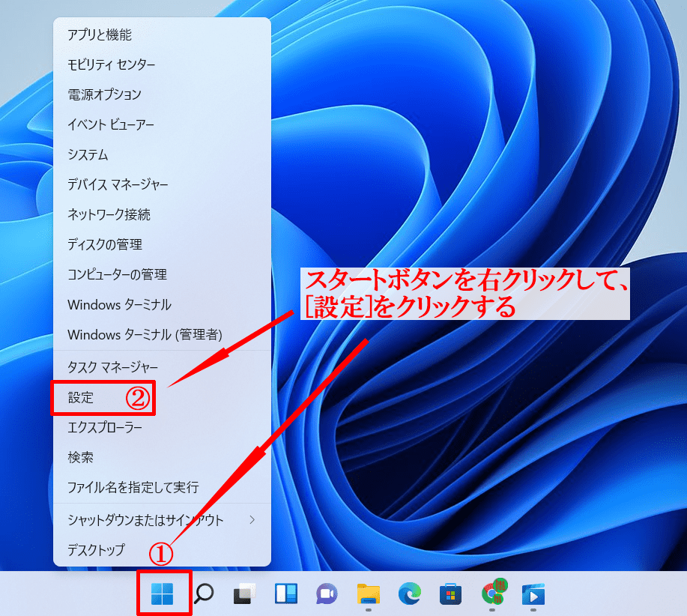687x616 pixels.
Task: Open Task View from taskbar
Action: tap(244, 594)
